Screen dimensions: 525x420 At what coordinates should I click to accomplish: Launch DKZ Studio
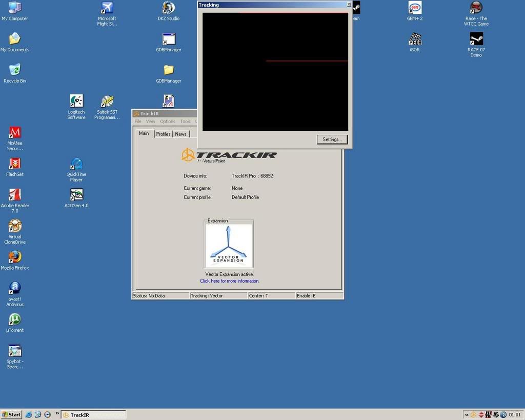[x=168, y=7]
